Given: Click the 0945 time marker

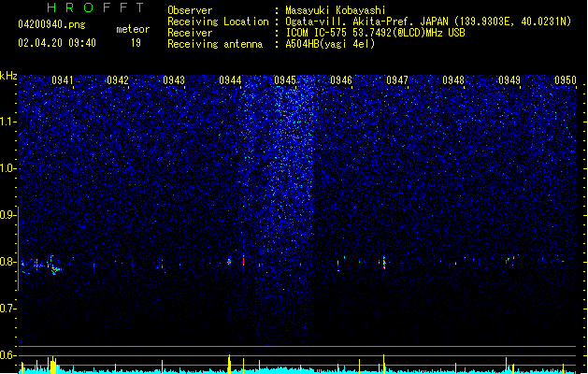Looking at the screenshot, I should click(x=285, y=80).
